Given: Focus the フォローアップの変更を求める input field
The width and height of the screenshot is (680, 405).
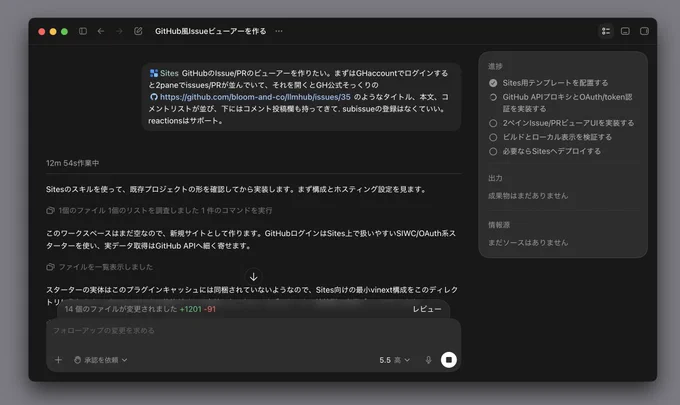Looking at the screenshot, I should point(253,331).
